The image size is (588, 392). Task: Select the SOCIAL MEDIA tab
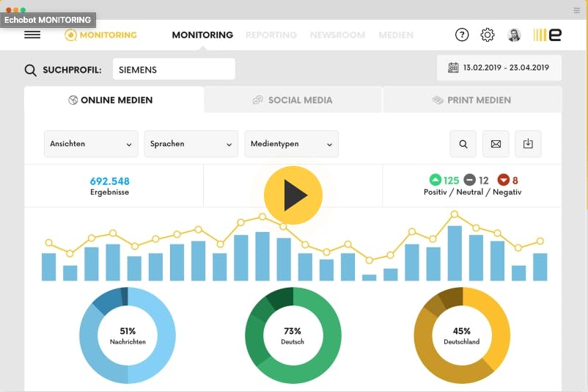pos(293,100)
